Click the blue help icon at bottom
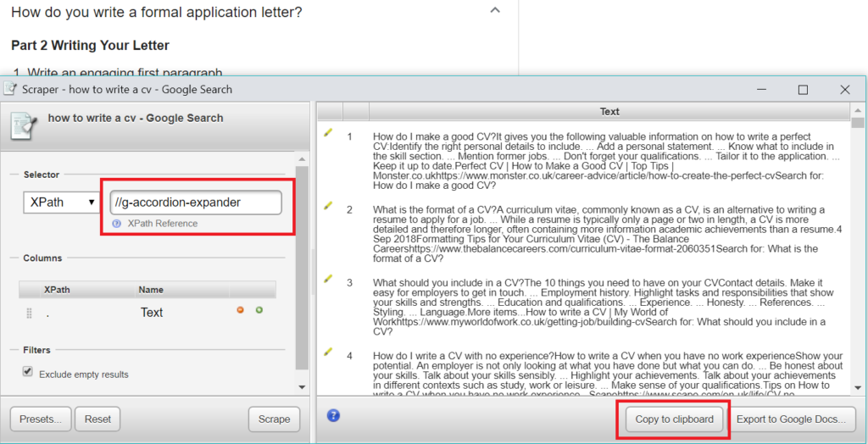The height and width of the screenshot is (444, 868). (332, 415)
